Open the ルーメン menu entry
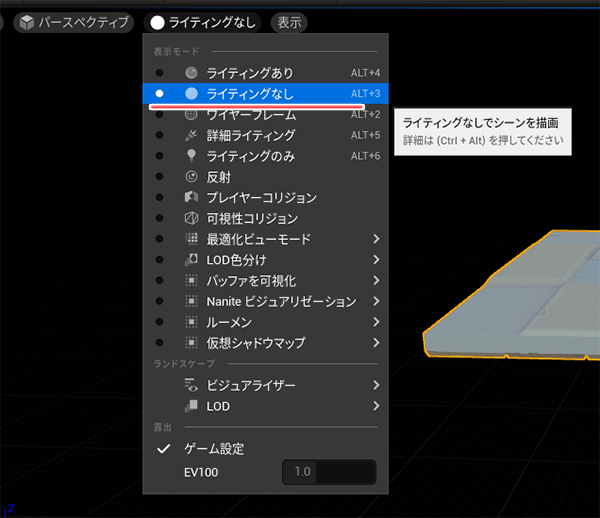 coord(228,322)
